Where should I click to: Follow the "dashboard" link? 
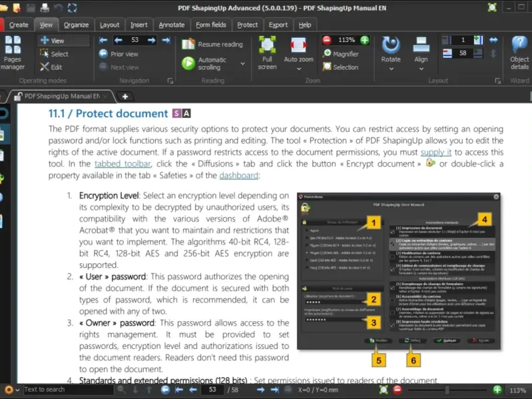239,176
